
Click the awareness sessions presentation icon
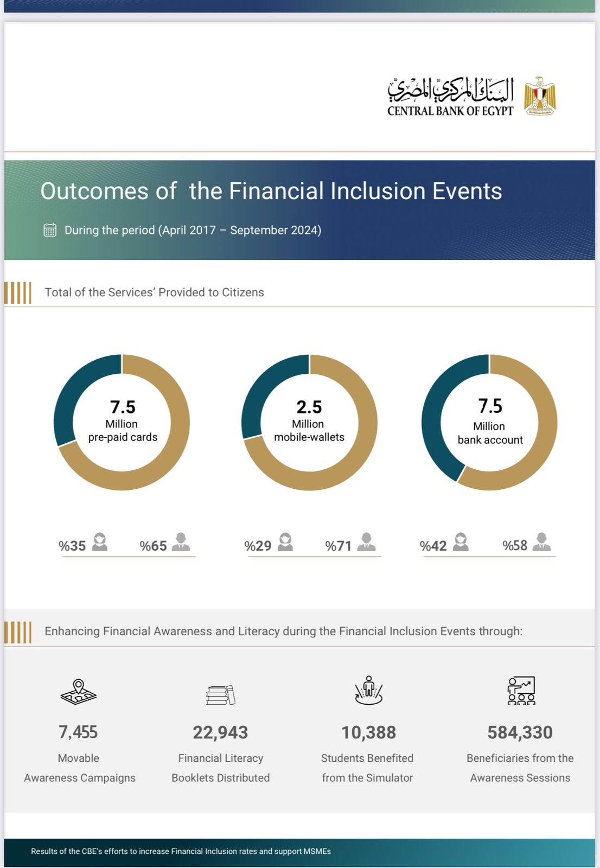click(x=521, y=691)
